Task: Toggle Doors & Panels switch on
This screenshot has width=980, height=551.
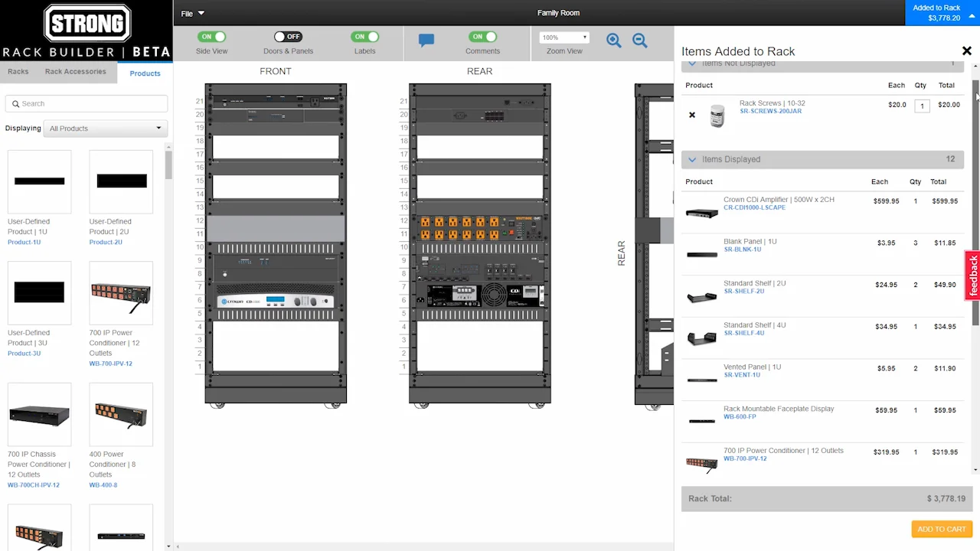Action: (288, 37)
